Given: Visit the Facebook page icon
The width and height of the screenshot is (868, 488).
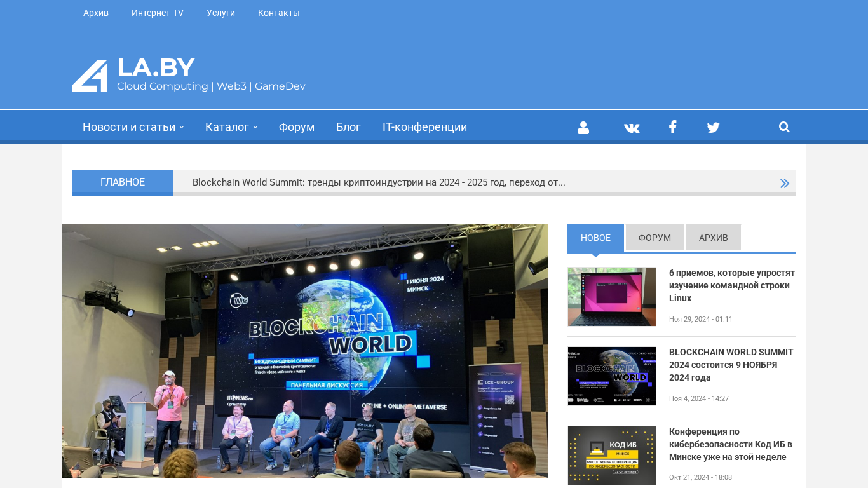Looking at the screenshot, I should 672,127.
